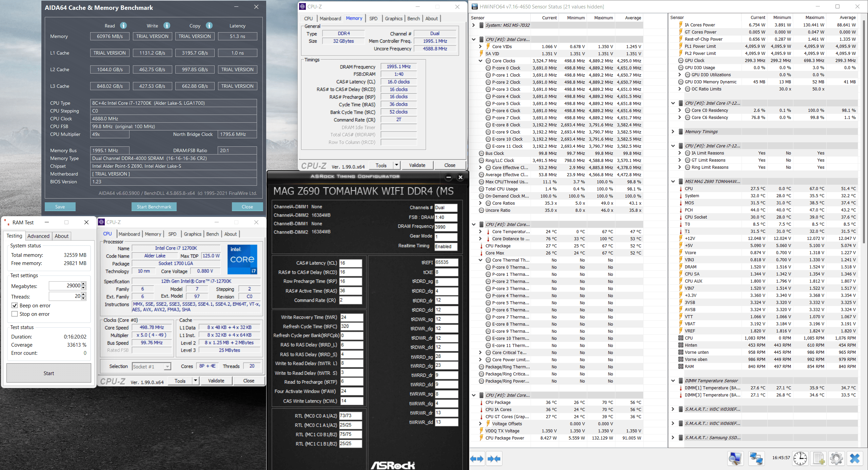Expand Core Effective Clocks node
Screen dimensions: 868x470
click(x=480, y=168)
